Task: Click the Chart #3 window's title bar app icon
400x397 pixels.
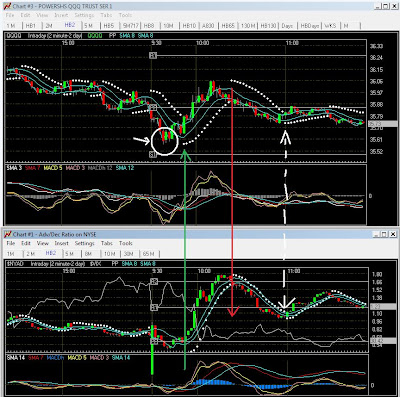Action: tap(8, 6)
